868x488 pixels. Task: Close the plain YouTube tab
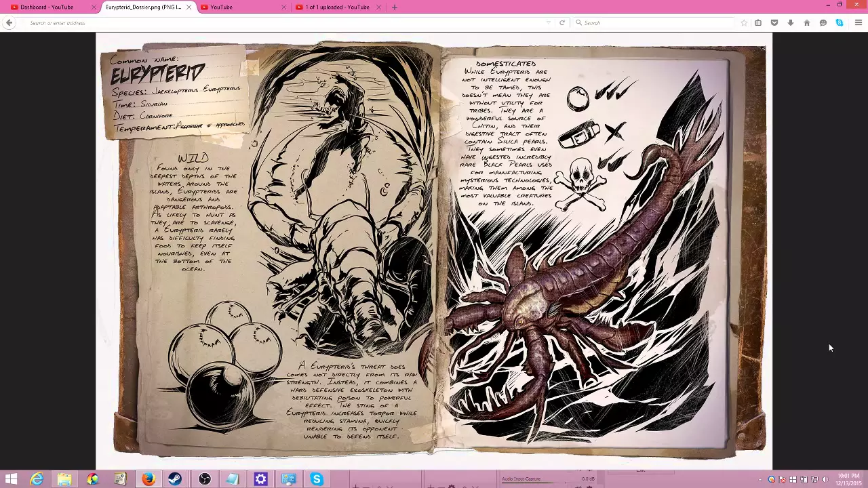click(x=284, y=7)
